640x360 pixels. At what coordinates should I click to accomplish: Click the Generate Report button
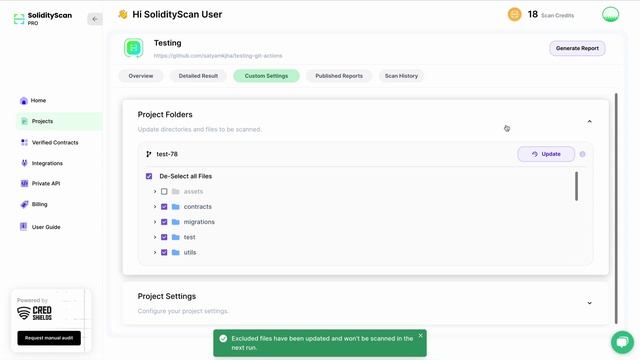coord(577,48)
